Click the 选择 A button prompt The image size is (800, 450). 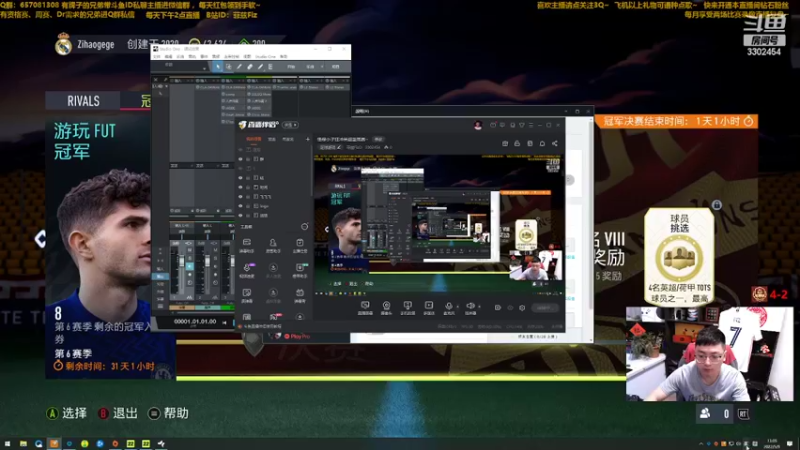[67, 413]
